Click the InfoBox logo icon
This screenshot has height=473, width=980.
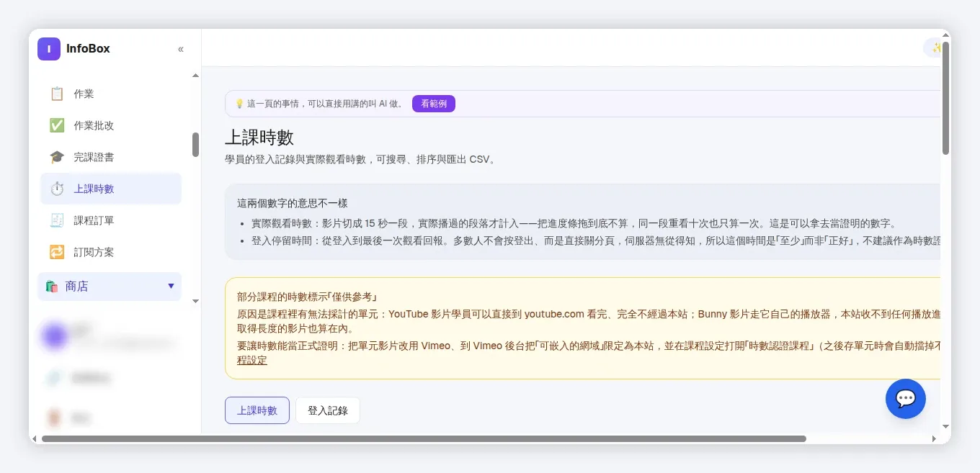coord(49,49)
